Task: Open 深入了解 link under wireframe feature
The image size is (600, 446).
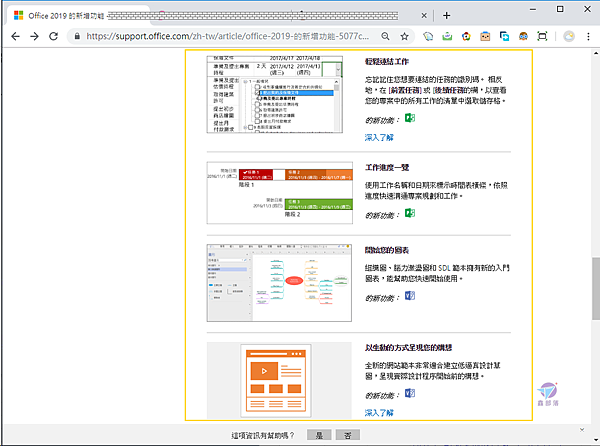Action: pyautogui.click(x=379, y=413)
